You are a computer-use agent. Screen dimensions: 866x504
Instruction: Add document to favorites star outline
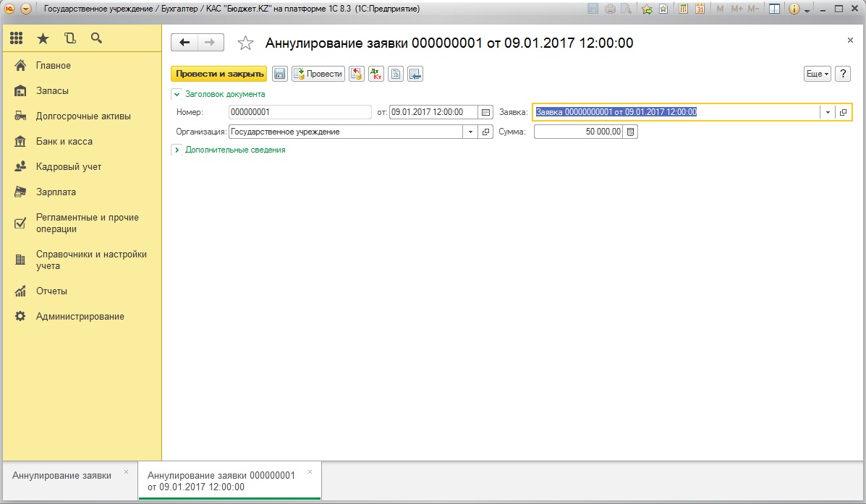(245, 43)
